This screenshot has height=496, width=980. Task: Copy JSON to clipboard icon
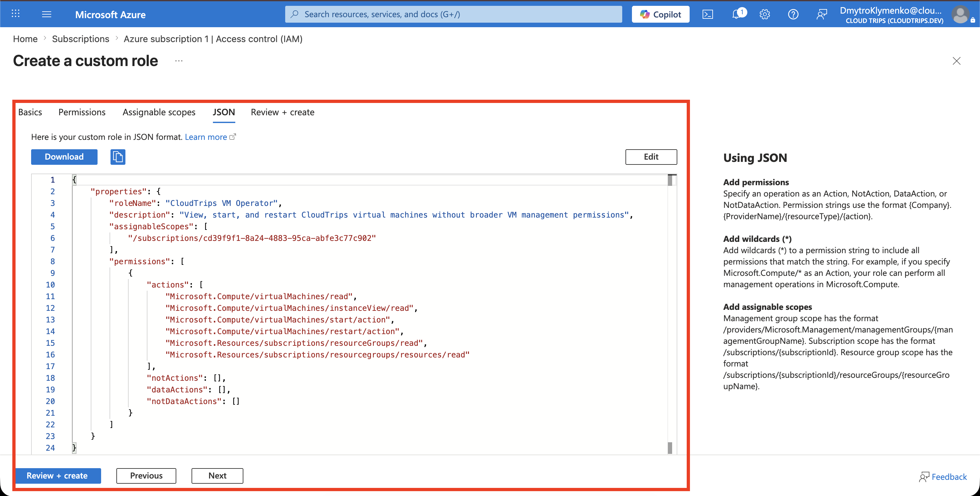point(118,157)
